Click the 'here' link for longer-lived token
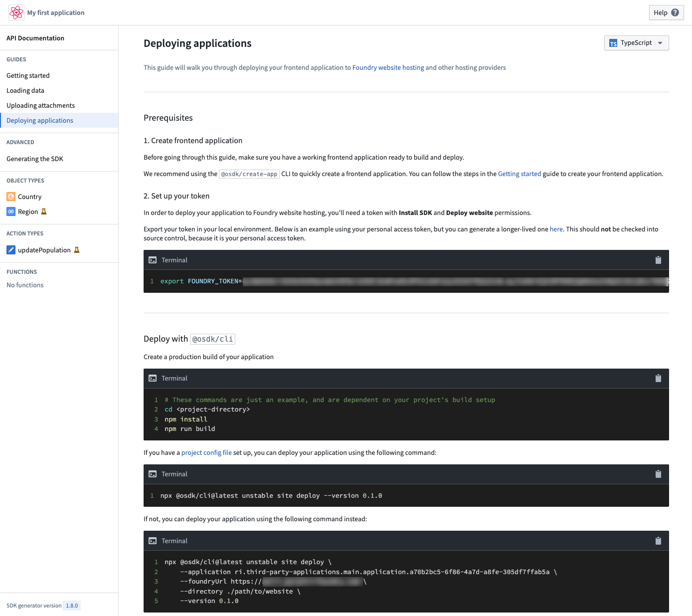Image resolution: width=692 pixels, height=616 pixels. 556,229
